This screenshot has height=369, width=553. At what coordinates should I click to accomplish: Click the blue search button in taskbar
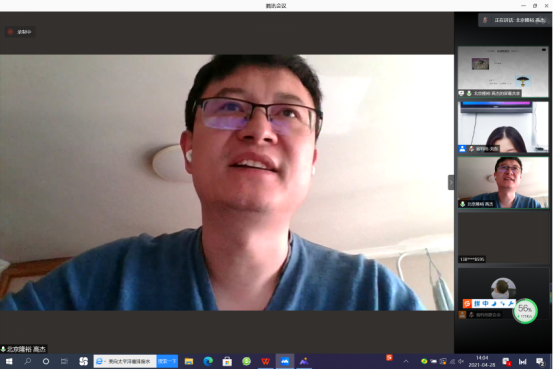[167, 361]
